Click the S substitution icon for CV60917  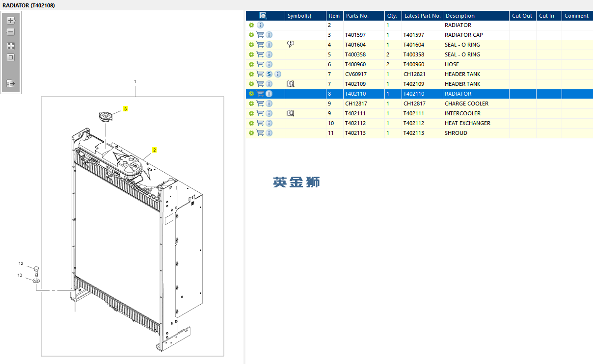pyautogui.click(x=269, y=74)
